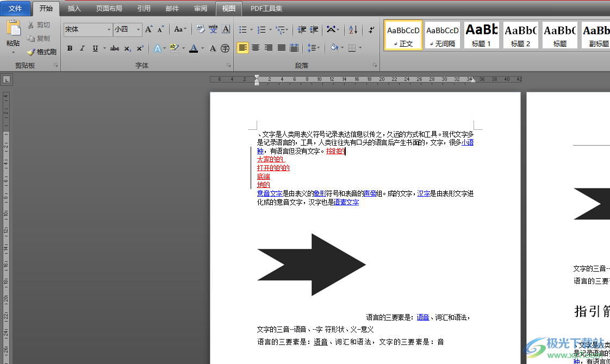Toggle Underline formatting
The image size is (610, 364).
coord(95,48)
